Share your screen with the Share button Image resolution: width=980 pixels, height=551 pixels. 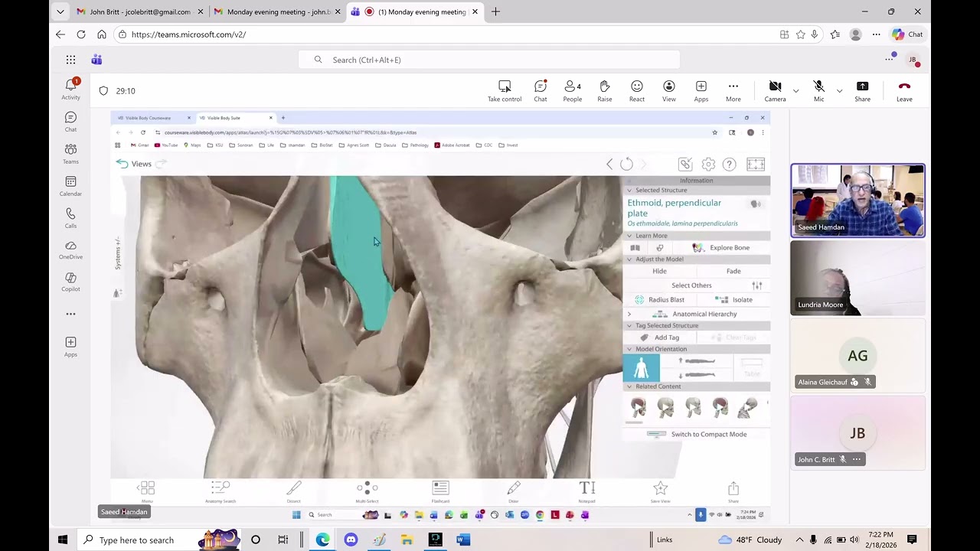862,90
